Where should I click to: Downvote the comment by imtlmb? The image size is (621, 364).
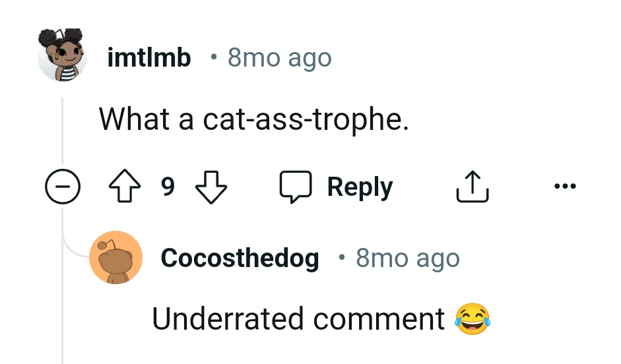[211, 187]
